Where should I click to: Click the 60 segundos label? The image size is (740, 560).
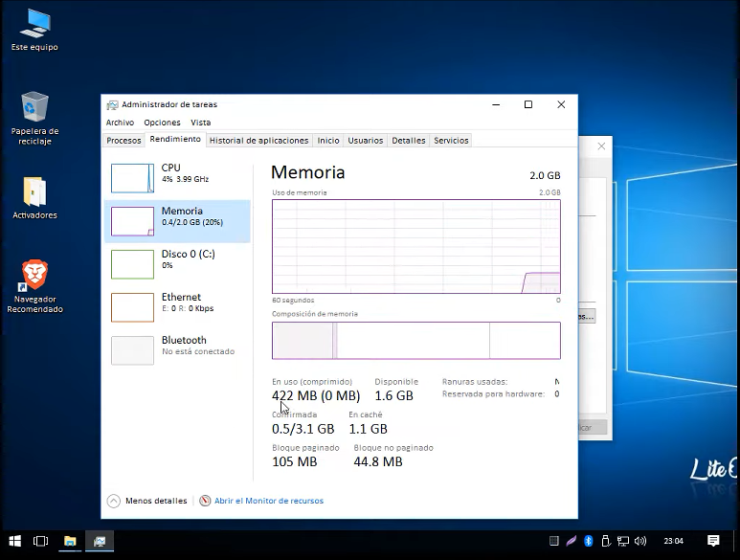(293, 300)
